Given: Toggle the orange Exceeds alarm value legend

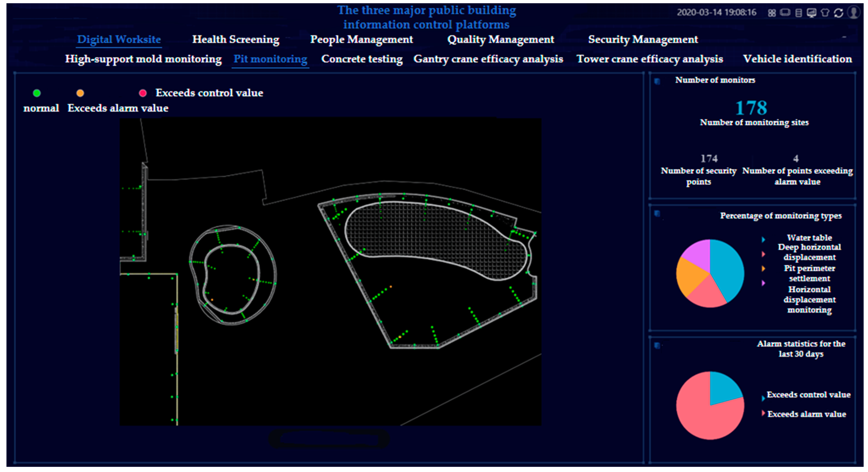Looking at the screenshot, I should [80, 93].
